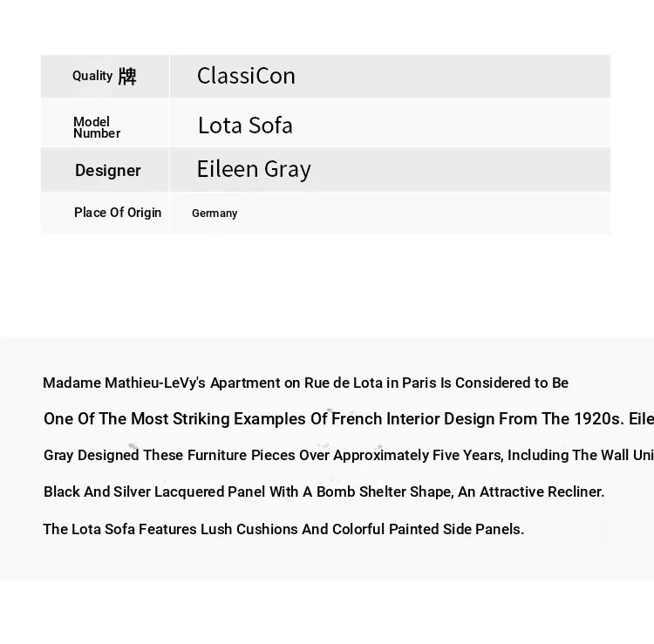This screenshot has height=644, width=654.
Task: Select the Eileen Gray designer value
Action: [254, 169]
